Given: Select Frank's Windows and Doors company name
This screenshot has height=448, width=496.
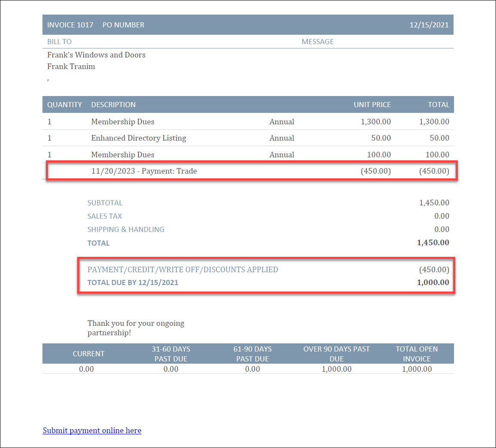Looking at the screenshot, I should click(x=96, y=55).
